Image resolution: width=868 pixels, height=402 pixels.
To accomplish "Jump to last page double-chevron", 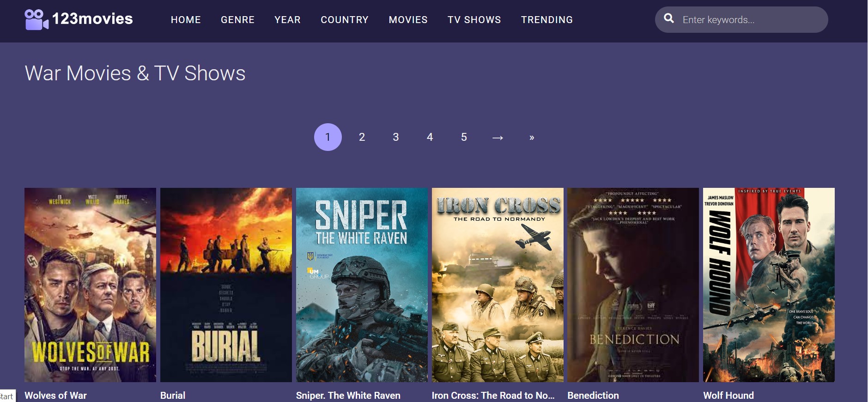I will tap(532, 138).
